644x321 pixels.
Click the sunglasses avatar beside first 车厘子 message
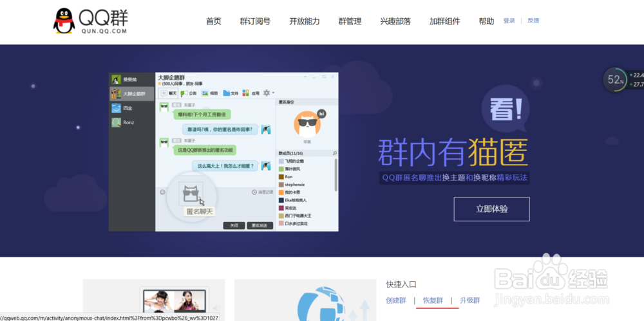coord(164,107)
